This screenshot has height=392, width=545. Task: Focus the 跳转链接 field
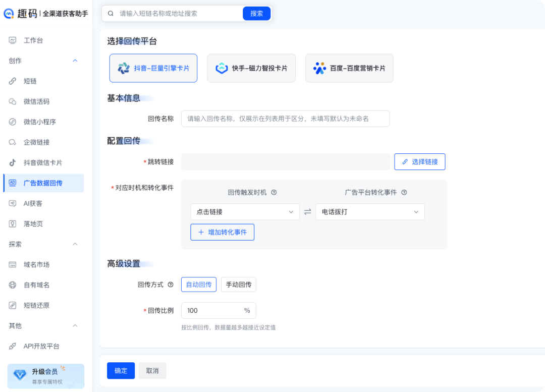[x=286, y=161]
